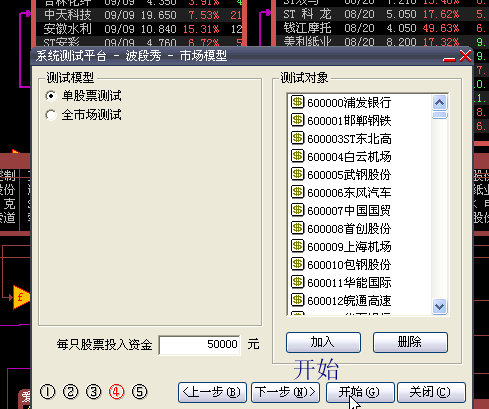
Task: Go back with the 上一步(B) button
Action: click(x=212, y=392)
